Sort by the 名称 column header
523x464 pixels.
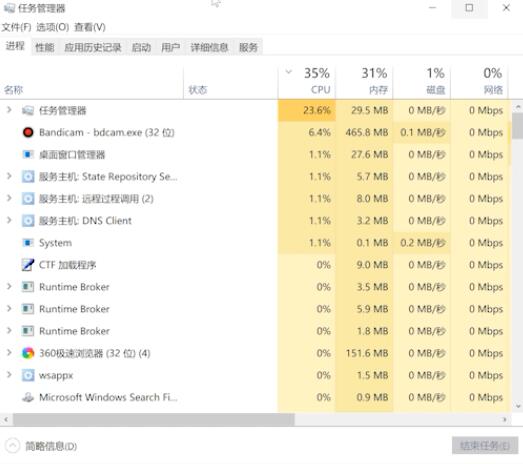pos(92,83)
